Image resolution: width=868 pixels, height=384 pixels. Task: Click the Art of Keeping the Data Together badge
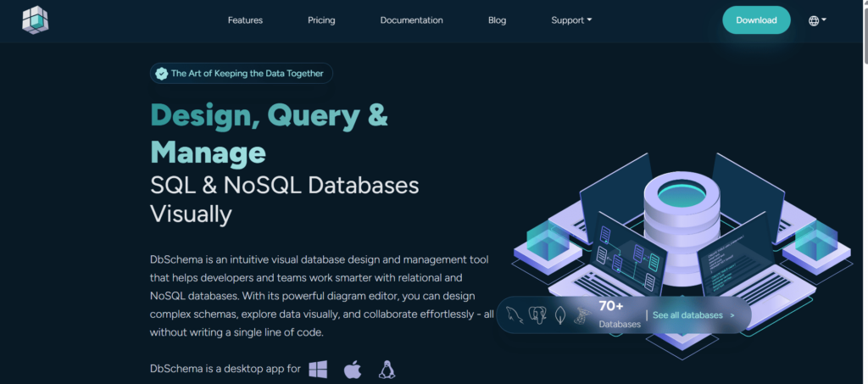click(x=242, y=74)
